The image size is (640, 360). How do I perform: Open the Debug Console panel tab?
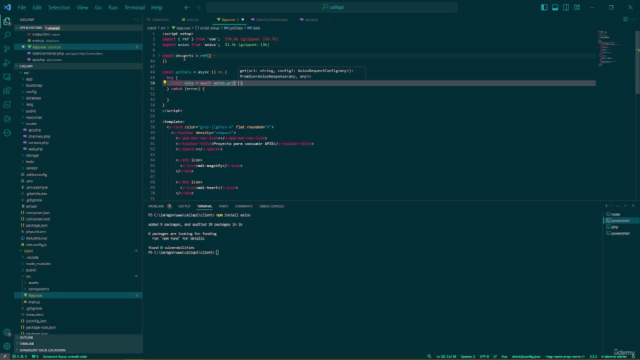[271, 206]
